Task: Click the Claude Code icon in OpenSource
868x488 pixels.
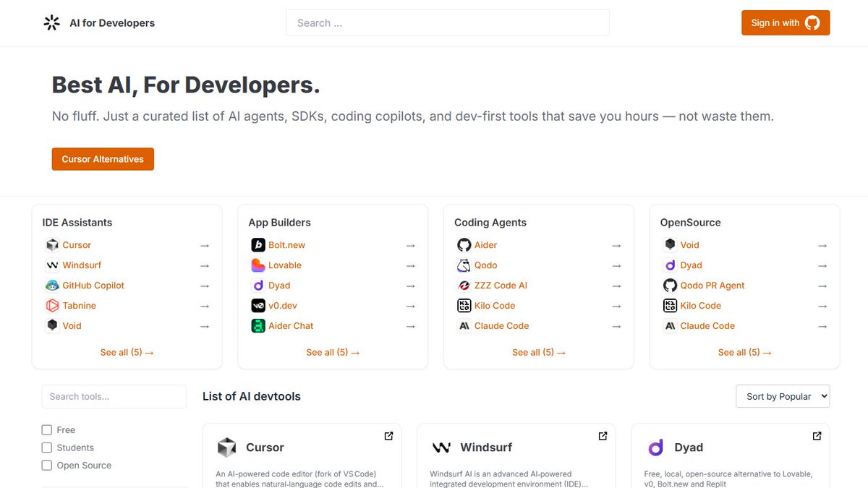Action: tap(671, 326)
